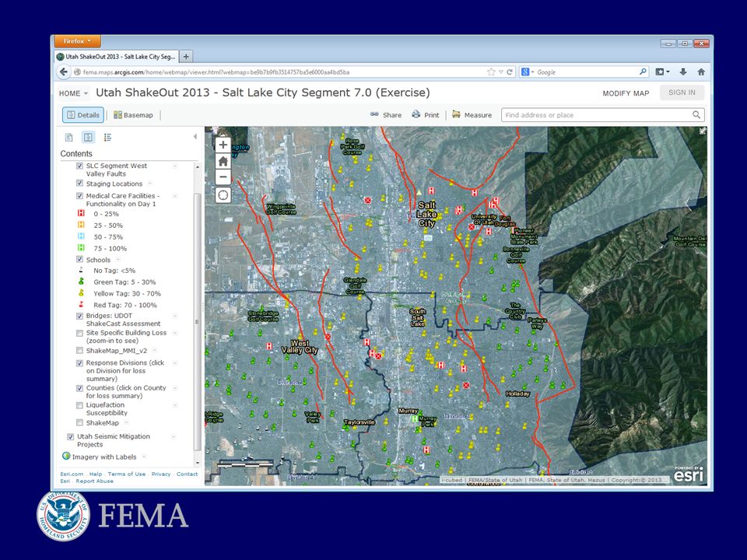This screenshot has width=747, height=560.
Task: Select the Details tab
Action: tap(83, 115)
